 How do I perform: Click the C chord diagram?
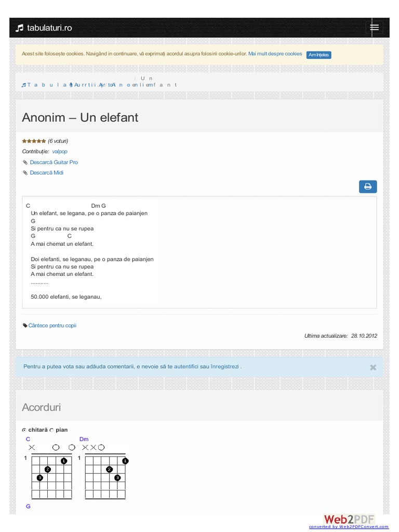50,471
